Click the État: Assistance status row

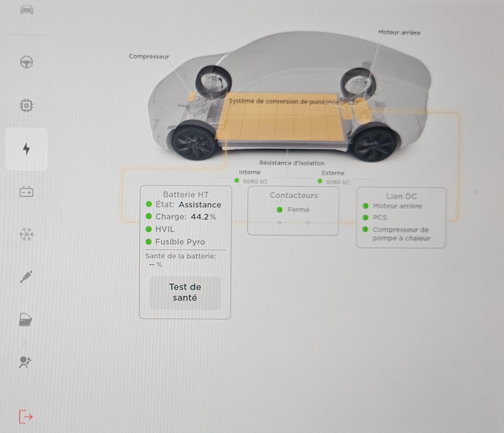point(183,205)
